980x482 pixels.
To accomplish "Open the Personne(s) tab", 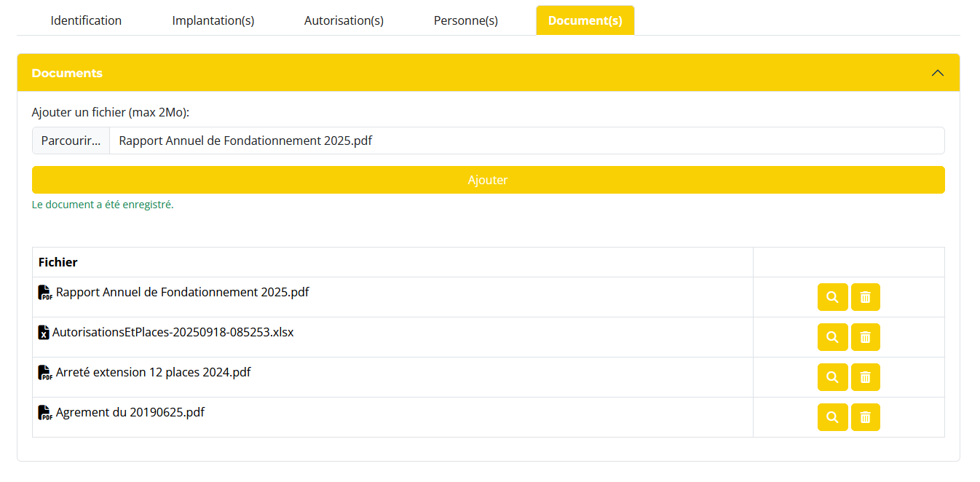I will tap(466, 20).
